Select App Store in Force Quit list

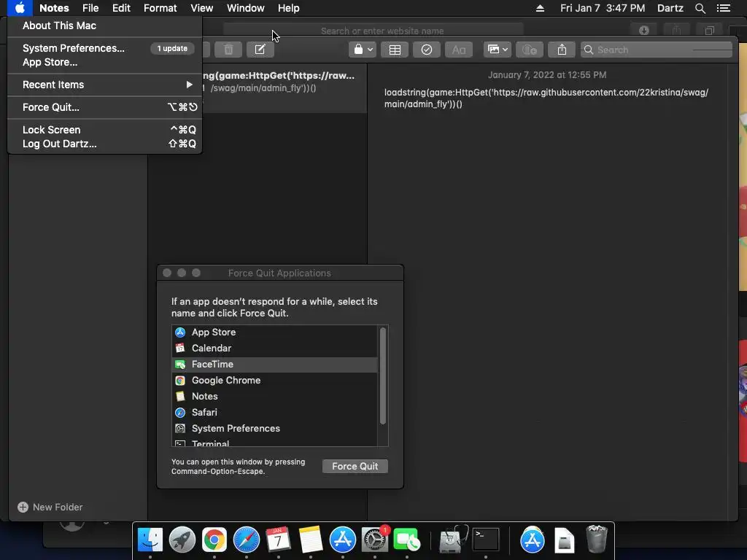click(275, 332)
